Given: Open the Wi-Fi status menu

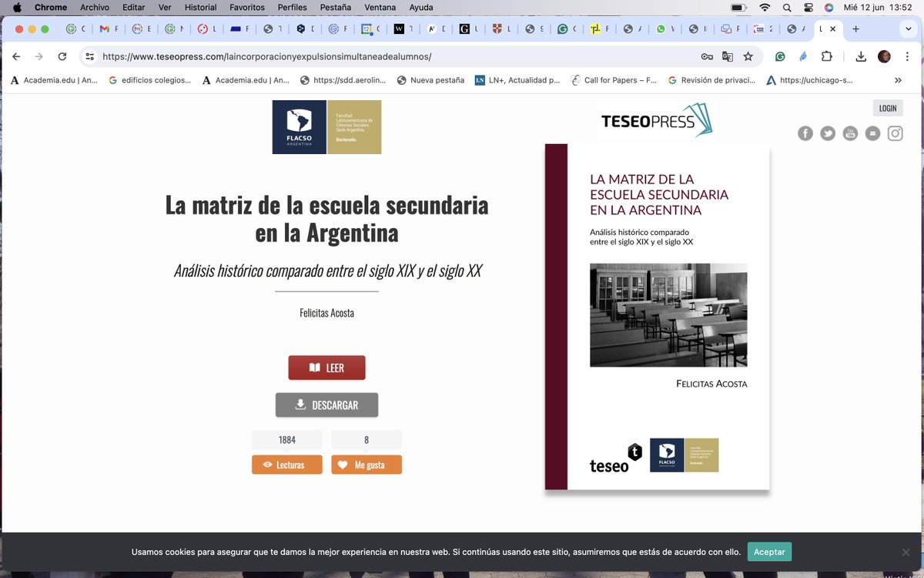Looking at the screenshot, I should click(765, 7).
